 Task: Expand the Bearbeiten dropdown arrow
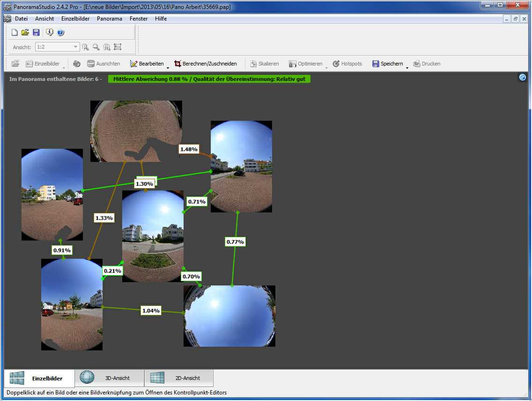[168, 67]
